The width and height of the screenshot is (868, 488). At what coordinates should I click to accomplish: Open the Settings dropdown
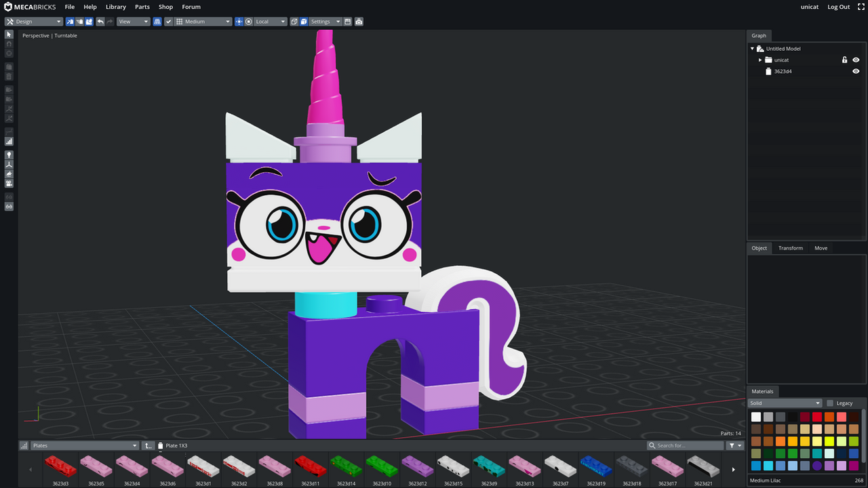point(325,22)
